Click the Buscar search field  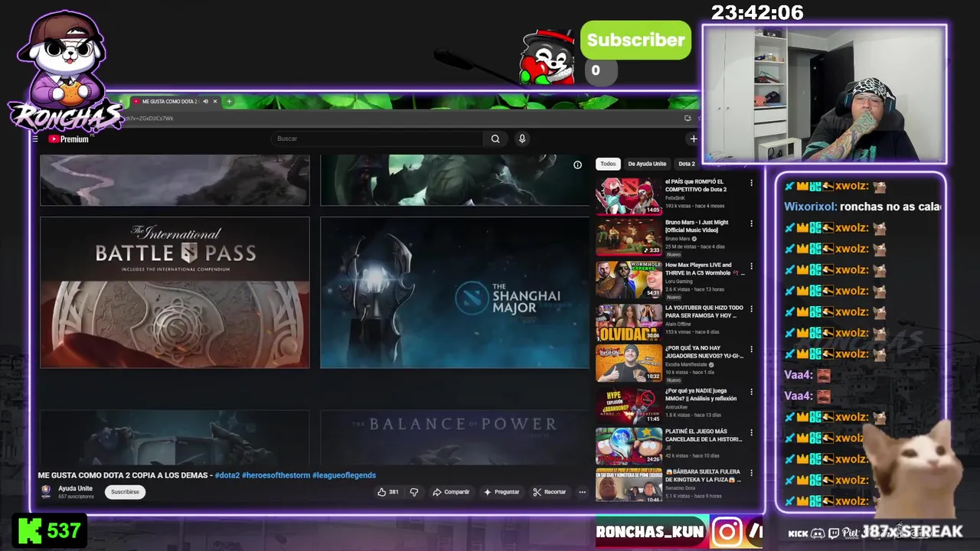[378, 139]
